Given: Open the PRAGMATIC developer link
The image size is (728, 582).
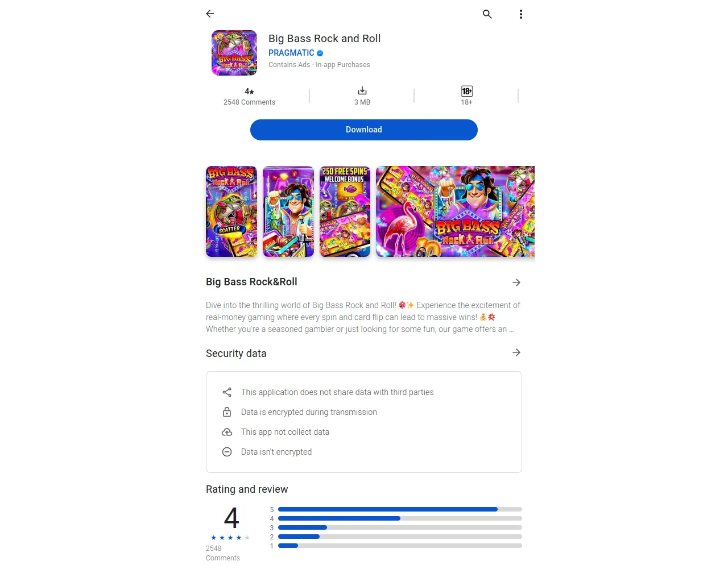Looking at the screenshot, I should coord(291,53).
